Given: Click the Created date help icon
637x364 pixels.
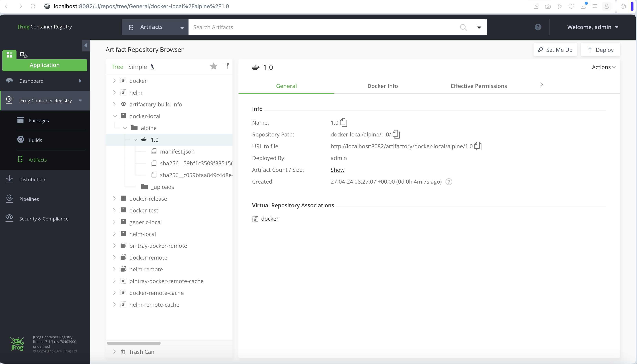Looking at the screenshot, I should point(449,182).
